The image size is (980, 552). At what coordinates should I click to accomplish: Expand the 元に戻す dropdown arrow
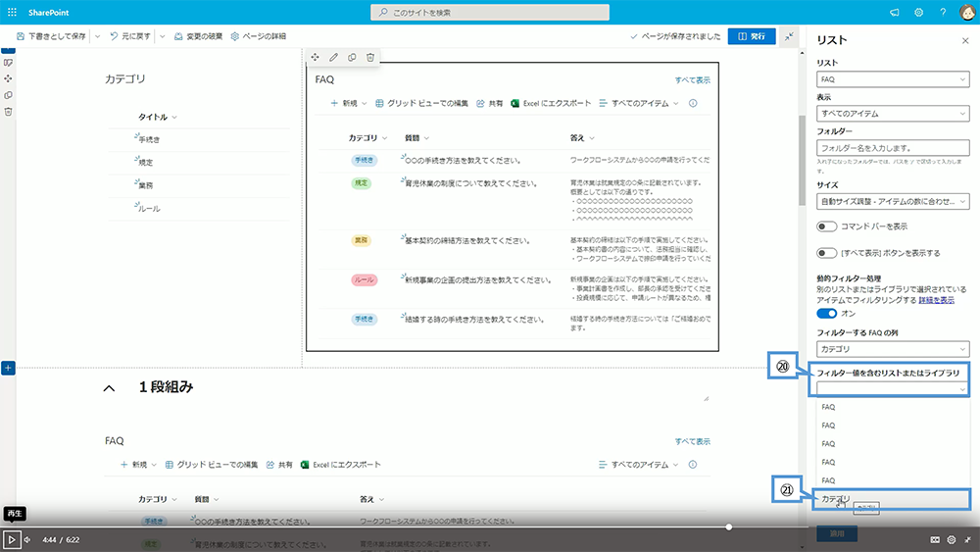(x=162, y=36)
